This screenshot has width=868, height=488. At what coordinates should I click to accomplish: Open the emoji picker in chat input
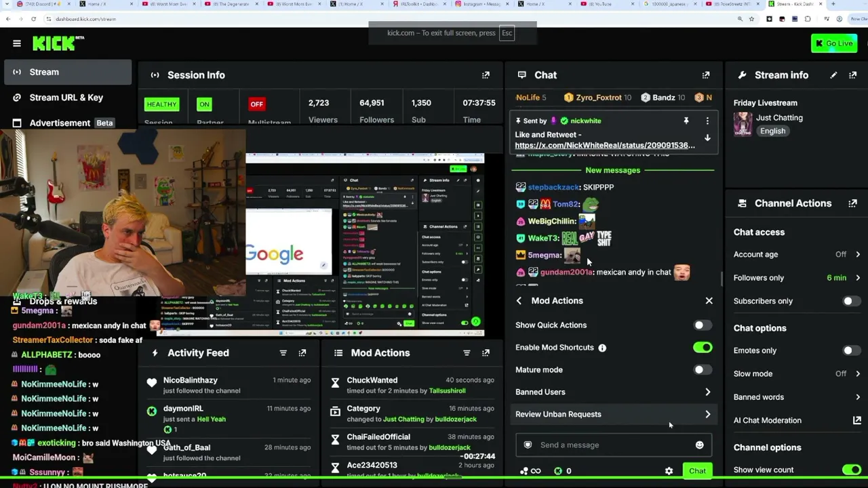click(699, 445)
